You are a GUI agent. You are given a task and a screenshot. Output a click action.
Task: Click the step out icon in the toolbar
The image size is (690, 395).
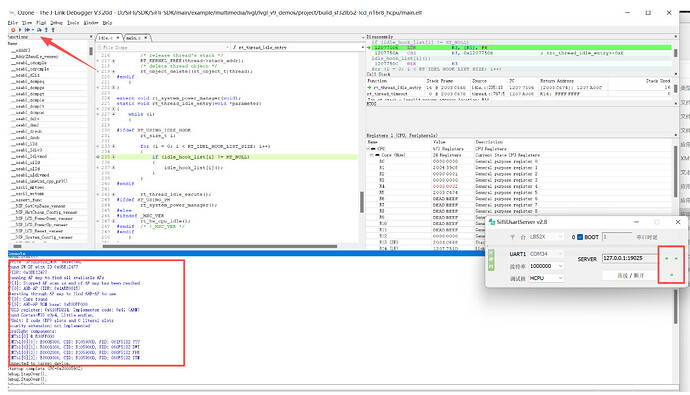(53, 30)
